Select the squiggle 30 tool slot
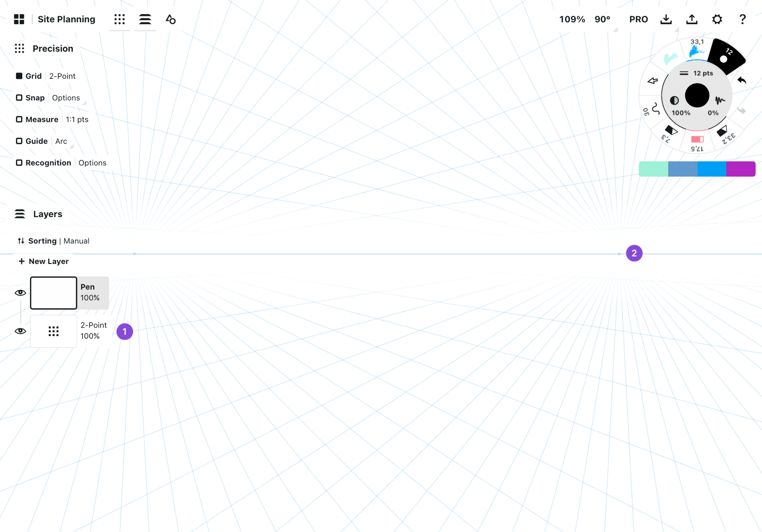 pos(652,109)
